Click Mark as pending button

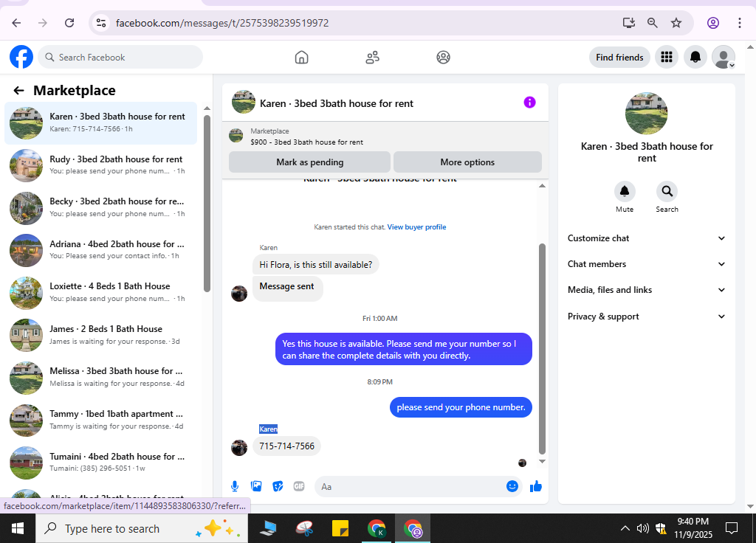pyautogui.click(x=309, y=162)
